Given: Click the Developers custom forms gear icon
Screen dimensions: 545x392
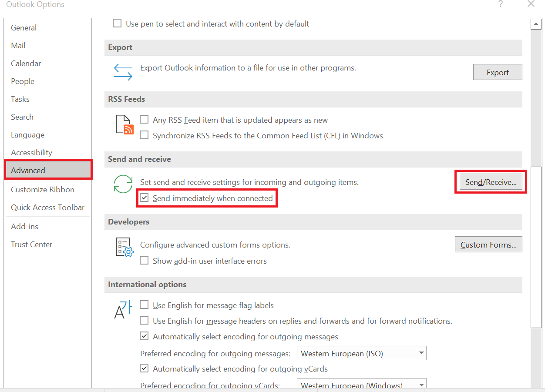Looking at the screenshot, I should click(x=124, y=247).
